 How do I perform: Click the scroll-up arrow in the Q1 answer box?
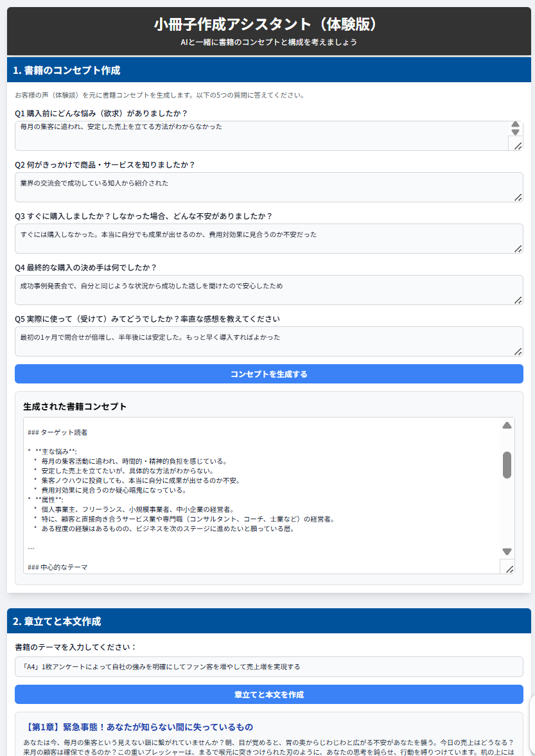click(515, 125)
